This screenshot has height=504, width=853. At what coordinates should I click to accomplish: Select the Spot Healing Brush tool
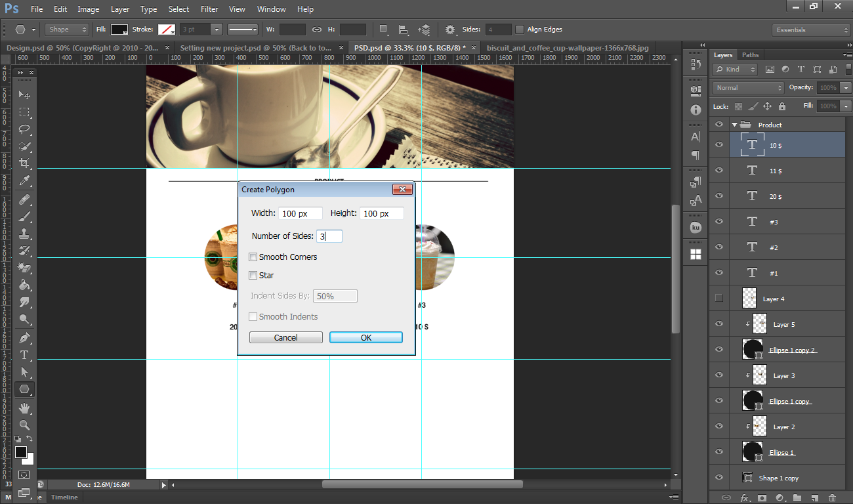pyautogui.click(x=24, y=199)
